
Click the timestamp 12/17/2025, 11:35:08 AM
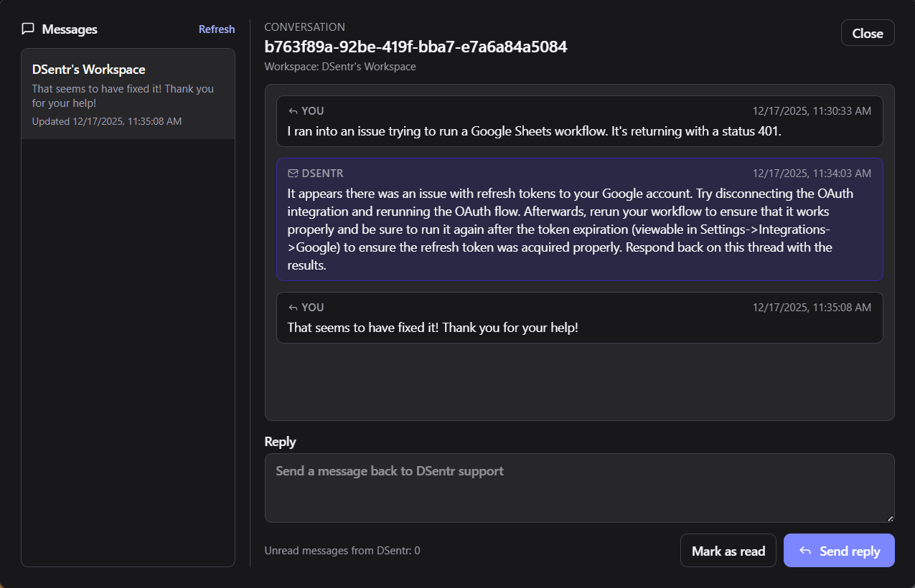point(812,308)
